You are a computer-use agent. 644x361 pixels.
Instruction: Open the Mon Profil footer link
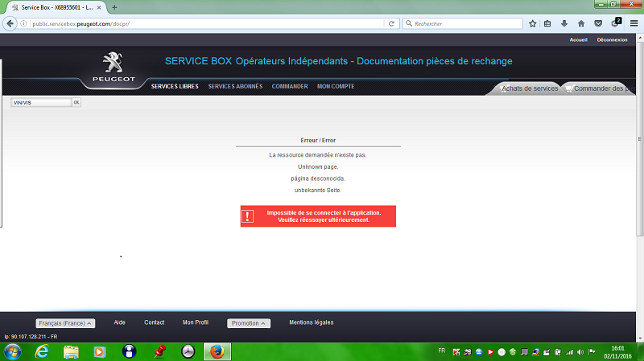[x=196, y=322]
